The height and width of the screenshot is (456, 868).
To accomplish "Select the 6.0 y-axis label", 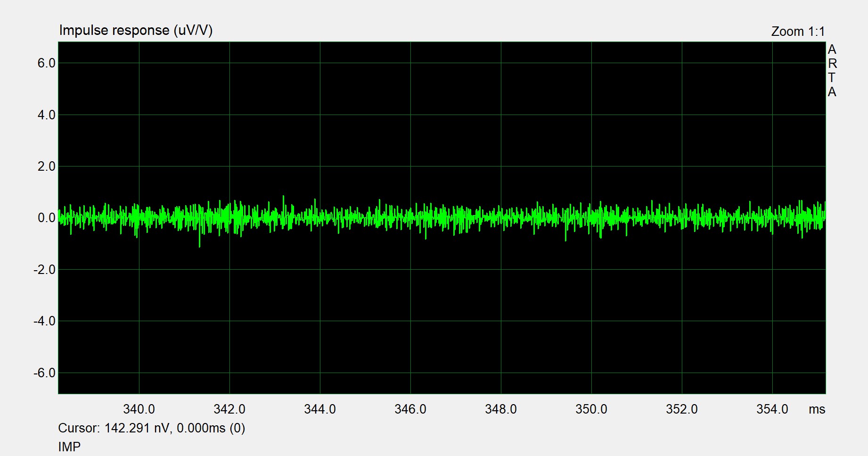I will [x=46, y=63].
